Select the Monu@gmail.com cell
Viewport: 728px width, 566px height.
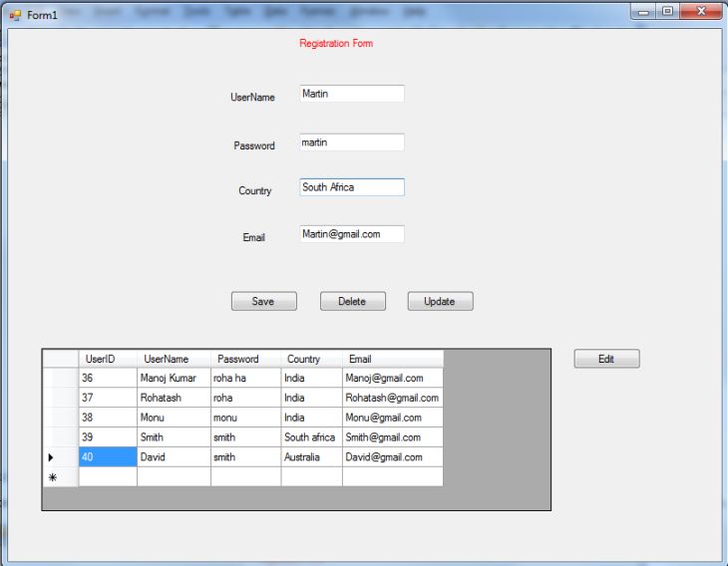coord(393,418)
